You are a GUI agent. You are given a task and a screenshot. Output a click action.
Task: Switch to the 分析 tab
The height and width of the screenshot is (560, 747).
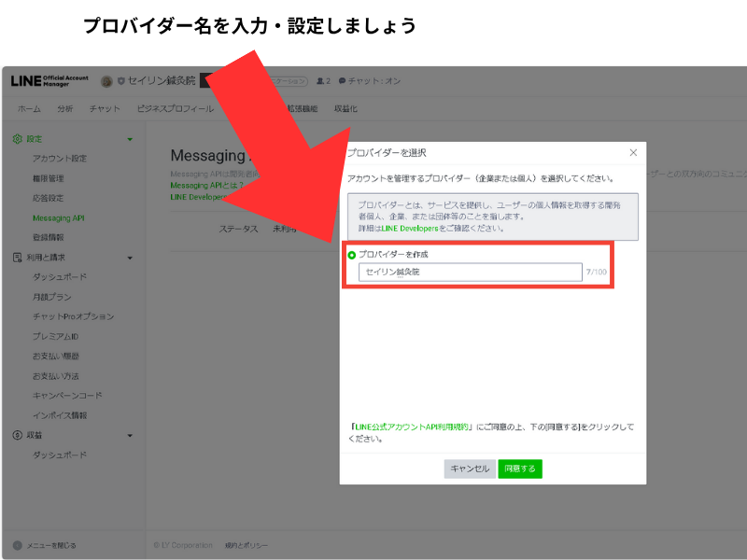(64, 109)
